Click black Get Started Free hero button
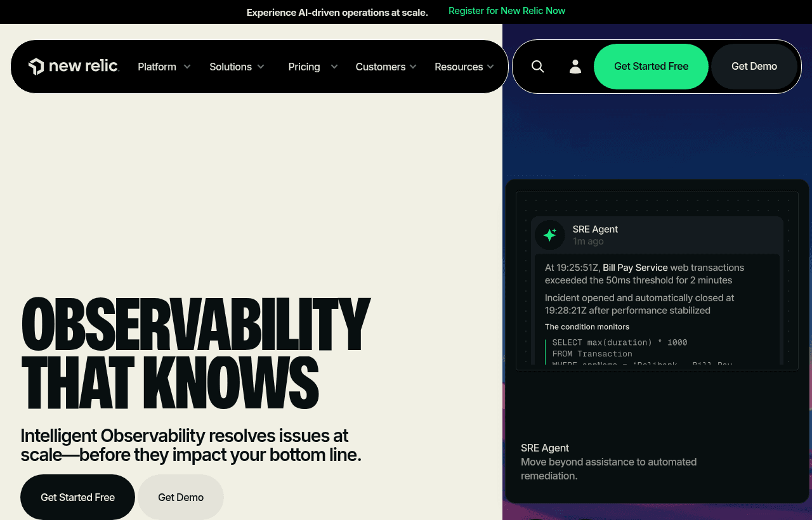The width and height of the screenshot is (812, 520). click(77, 497)
